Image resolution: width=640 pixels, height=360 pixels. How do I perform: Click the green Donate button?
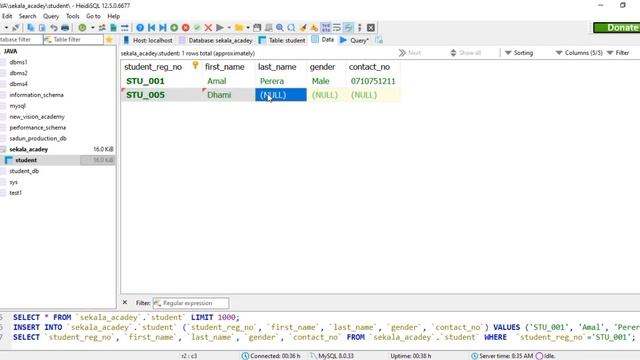click(616, 27)
